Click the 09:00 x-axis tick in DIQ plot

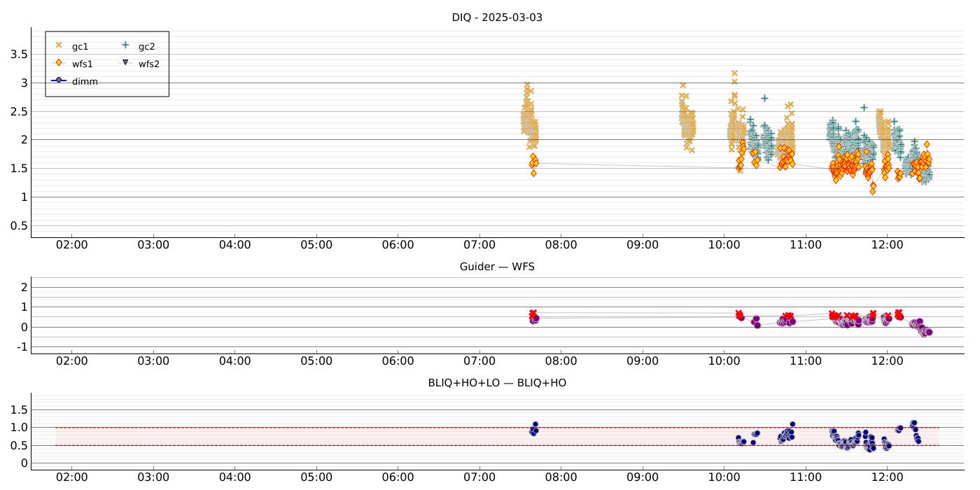(643, 245)
